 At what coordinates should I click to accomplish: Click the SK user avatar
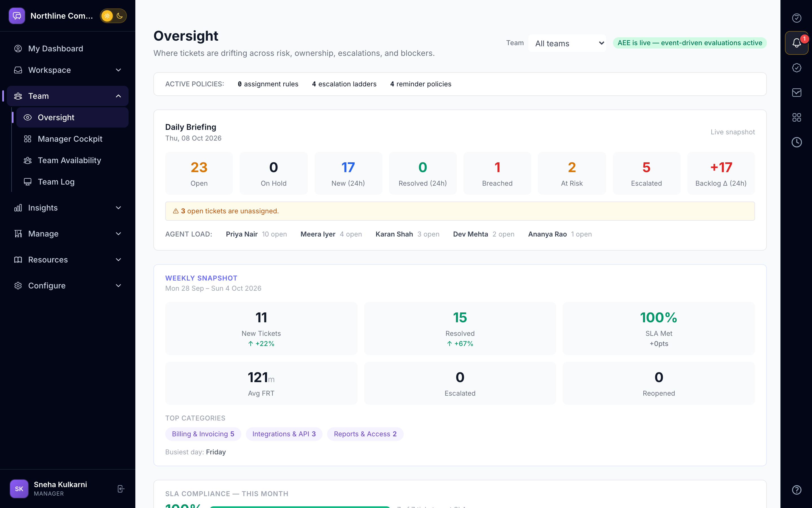[x=19, y=489]
